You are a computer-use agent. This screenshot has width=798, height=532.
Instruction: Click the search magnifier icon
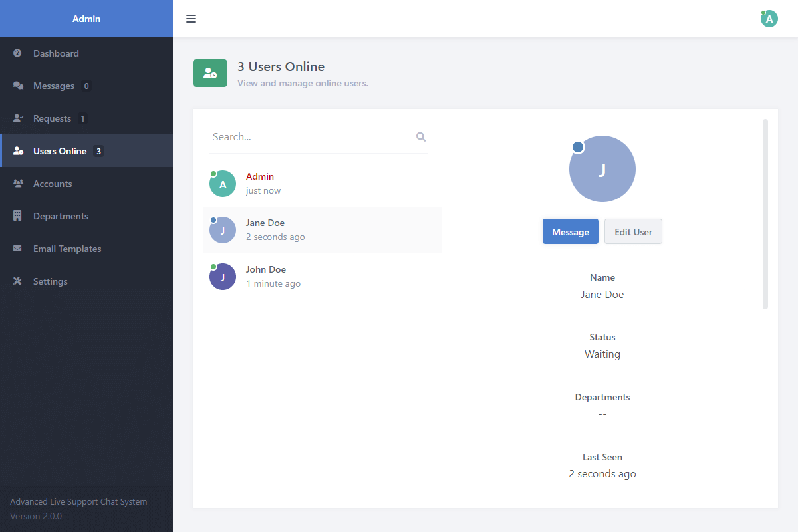point(420,137)
